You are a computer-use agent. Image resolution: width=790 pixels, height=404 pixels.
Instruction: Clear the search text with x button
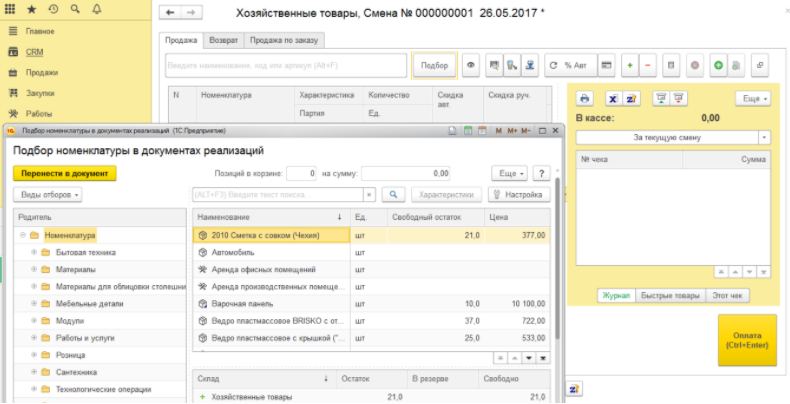pyautogui.click(x=369, y=194)
